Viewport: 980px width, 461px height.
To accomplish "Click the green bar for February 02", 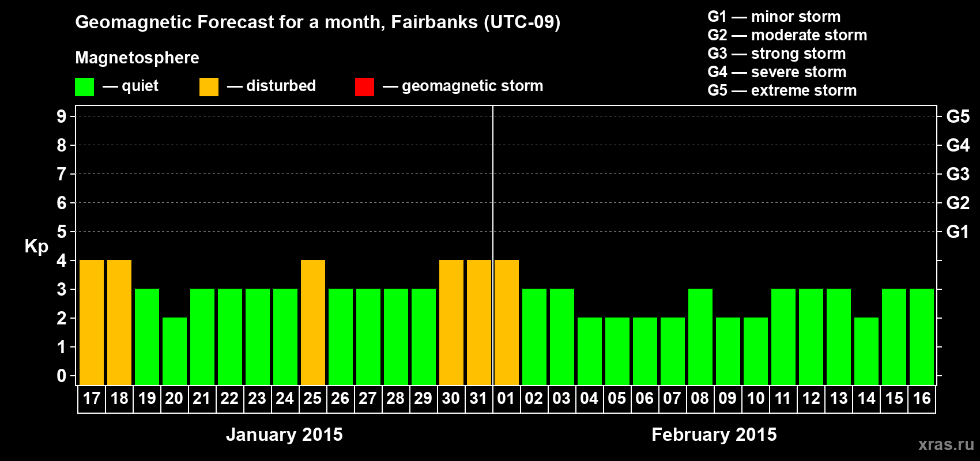I will [x=534, y=337].
